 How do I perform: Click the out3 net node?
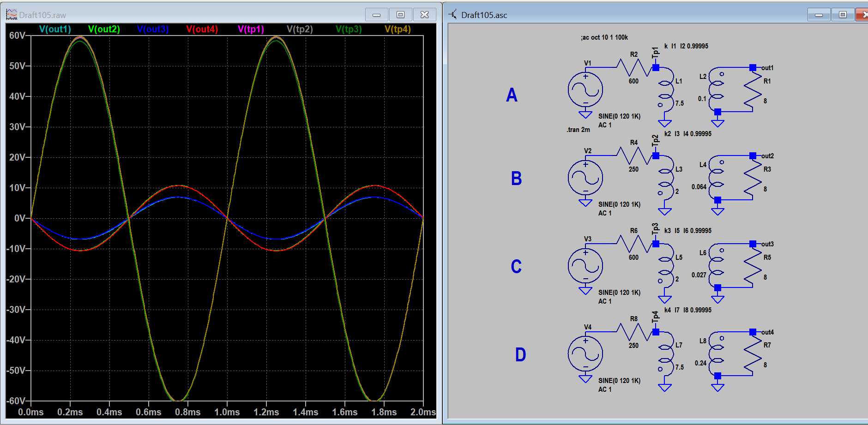753,244
